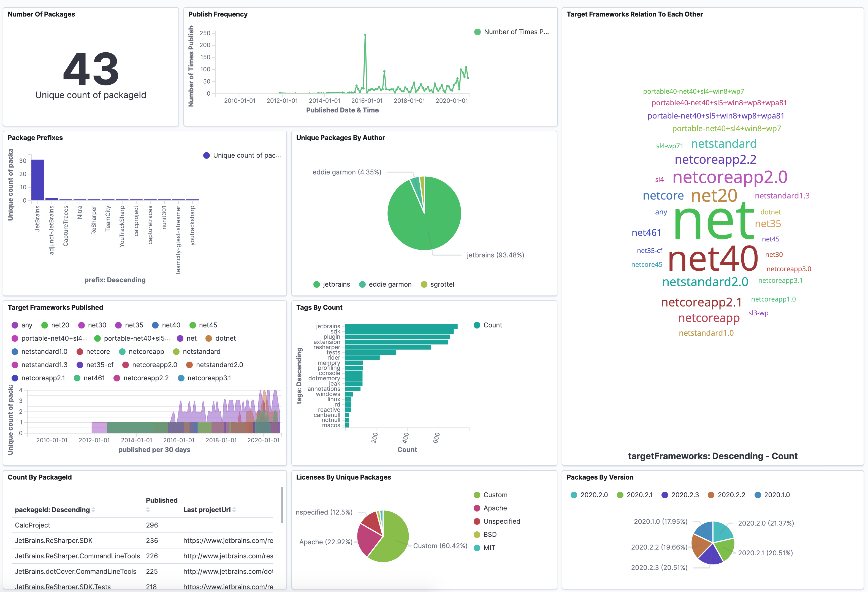Toggle 'sgrottel' legend item under author pie
The image size is (868, 592).
click(x=437, y=284)
